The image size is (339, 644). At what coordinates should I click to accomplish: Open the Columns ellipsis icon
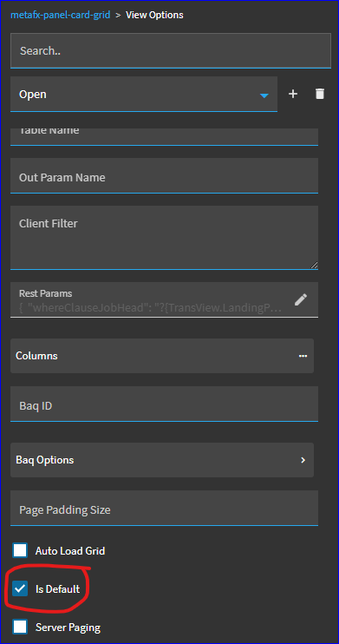coord(303,356)
